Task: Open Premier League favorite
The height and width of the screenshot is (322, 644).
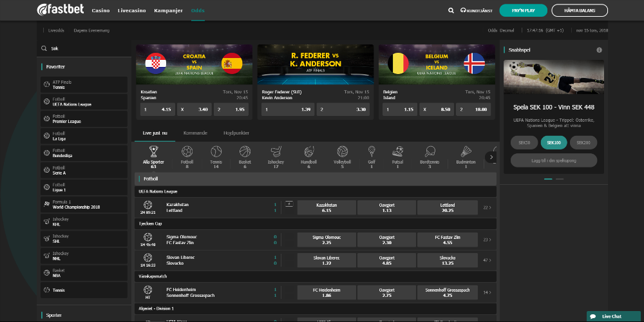Action: (84, 119)
